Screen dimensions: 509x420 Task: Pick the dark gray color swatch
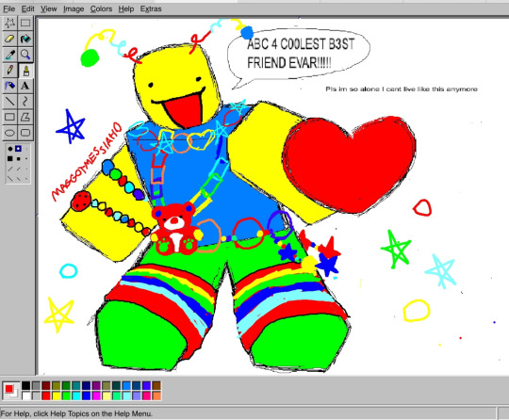(36, 385)
